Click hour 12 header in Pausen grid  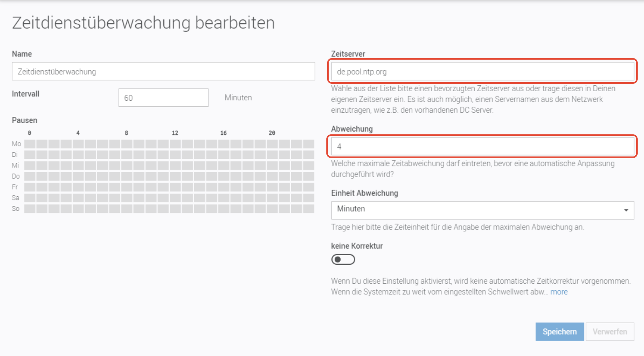(x=175, y=133)
